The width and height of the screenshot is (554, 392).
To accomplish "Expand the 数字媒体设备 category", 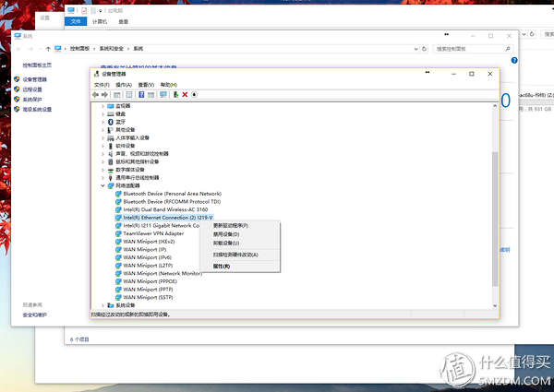I will coord(102,170).
